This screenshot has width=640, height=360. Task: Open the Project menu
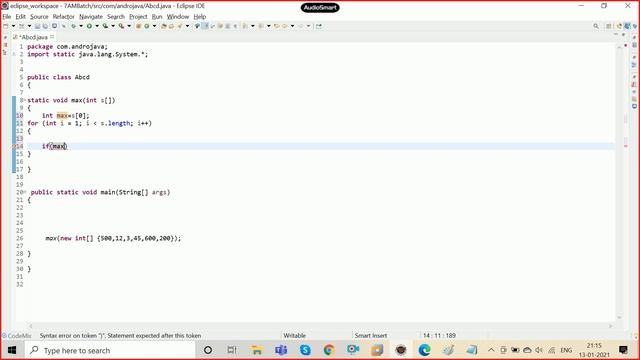(138, 17)
